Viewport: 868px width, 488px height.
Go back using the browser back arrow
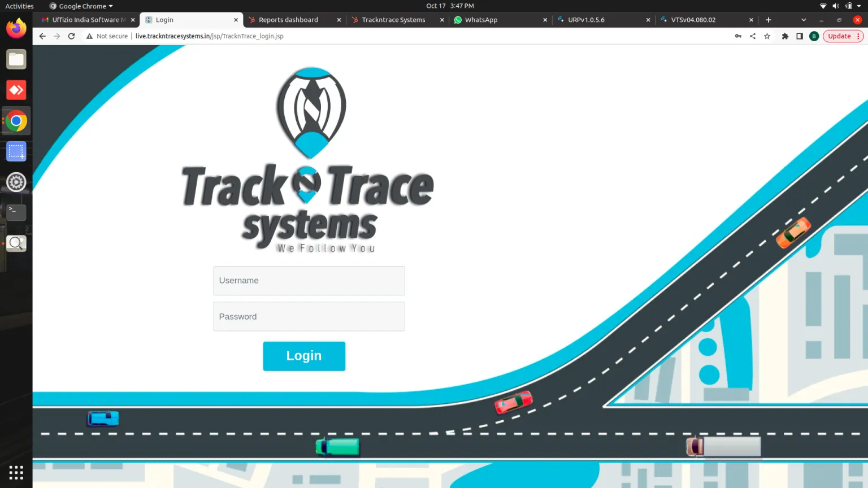[42, 36]
